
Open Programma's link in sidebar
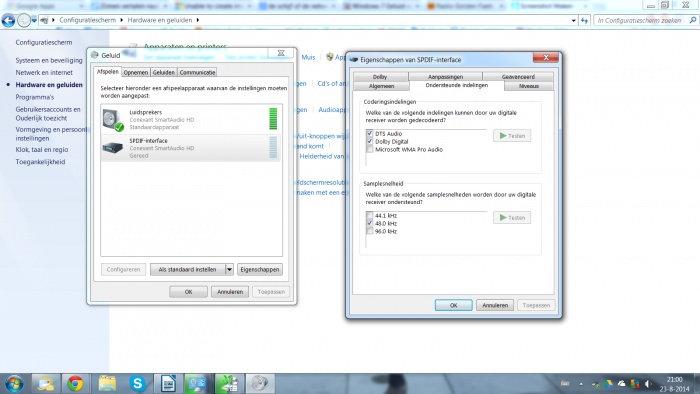coord(34,97)
